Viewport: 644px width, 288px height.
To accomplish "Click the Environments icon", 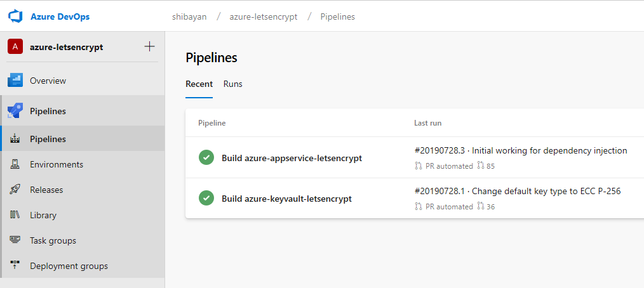I will pyautogui.click(x=15, y=164).
